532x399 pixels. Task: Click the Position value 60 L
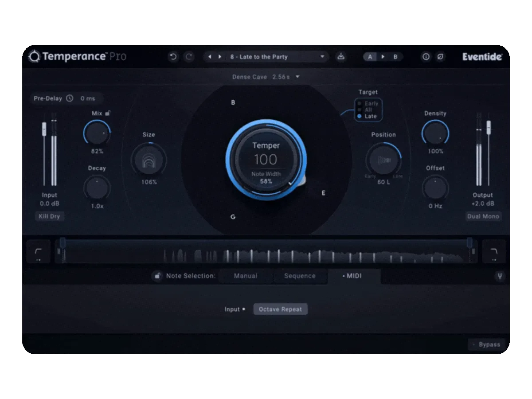[x=383, y=182]
